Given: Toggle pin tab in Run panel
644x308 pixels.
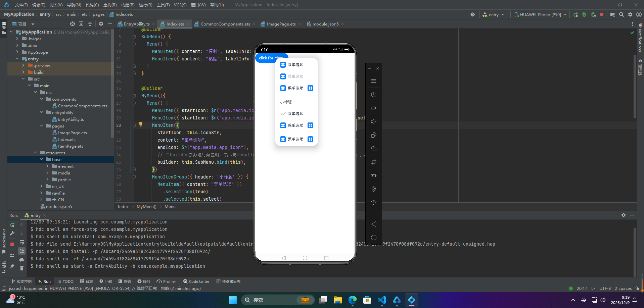Looking at the screenshot, I should coord(12,266).
